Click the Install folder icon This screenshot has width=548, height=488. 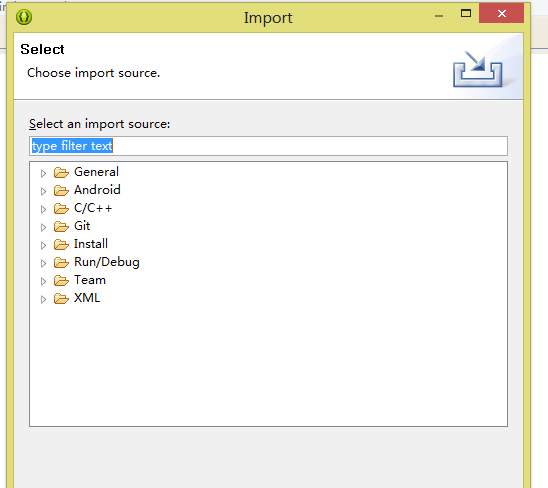pos(61,244)
